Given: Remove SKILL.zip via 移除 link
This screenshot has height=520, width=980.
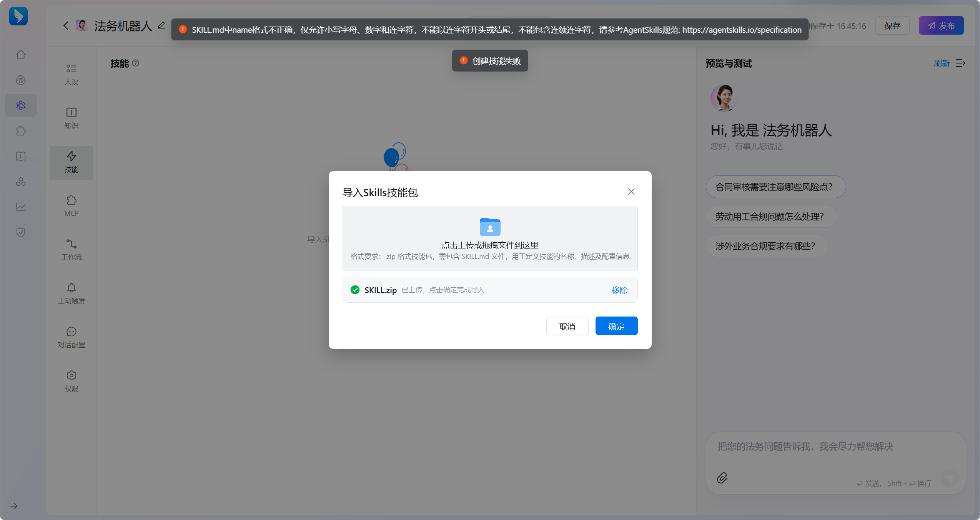Looking at the screenshot, I should coord(619,290).
